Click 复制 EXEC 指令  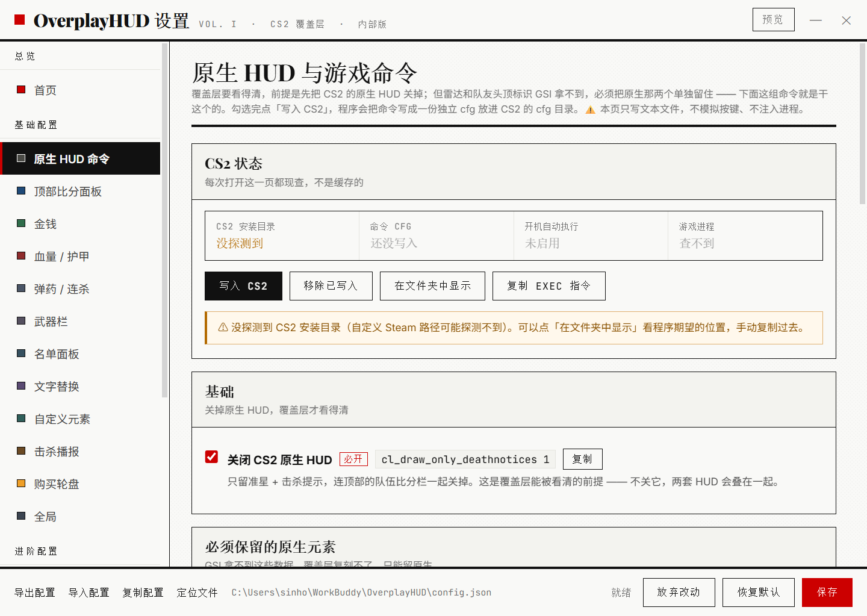(549, 286)
